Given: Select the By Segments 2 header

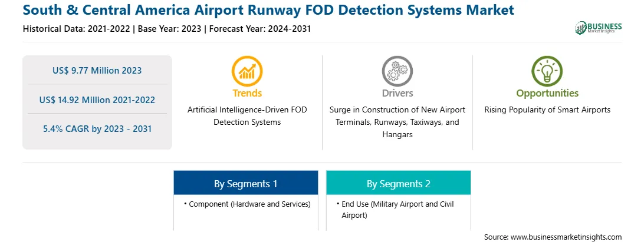Looking at the screenshot, I should [399, 183].
